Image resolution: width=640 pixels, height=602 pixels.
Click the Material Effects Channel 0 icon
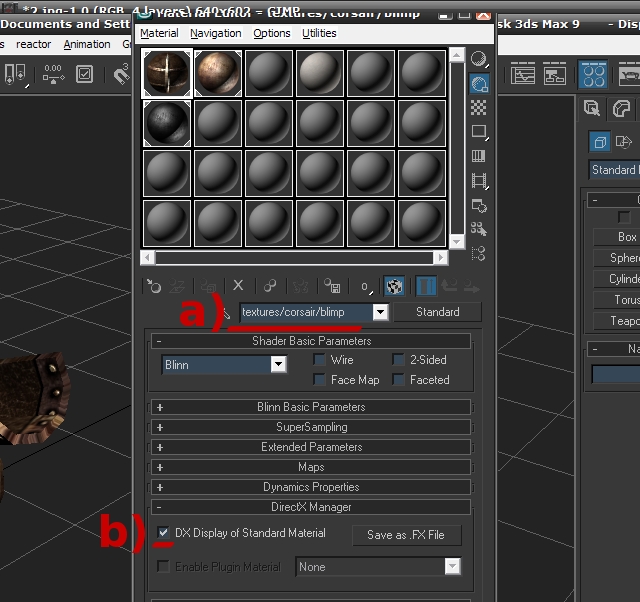[x=366, y=287]
